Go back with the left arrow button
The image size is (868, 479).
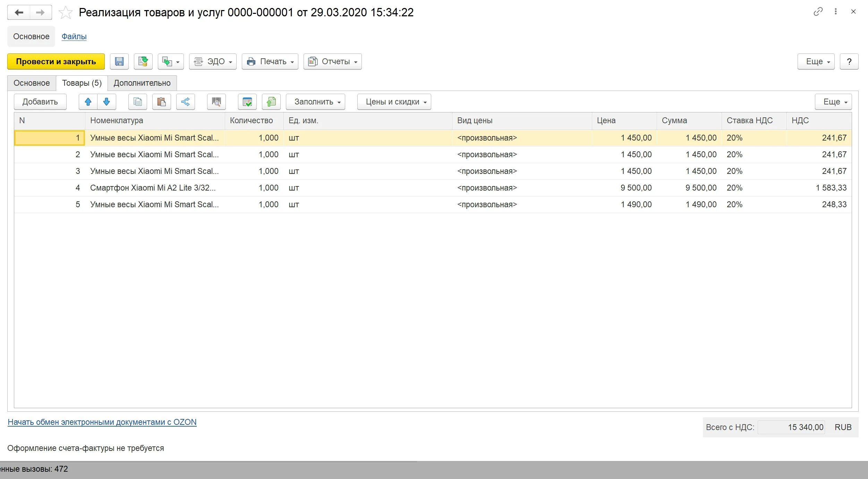pos(19,12)
